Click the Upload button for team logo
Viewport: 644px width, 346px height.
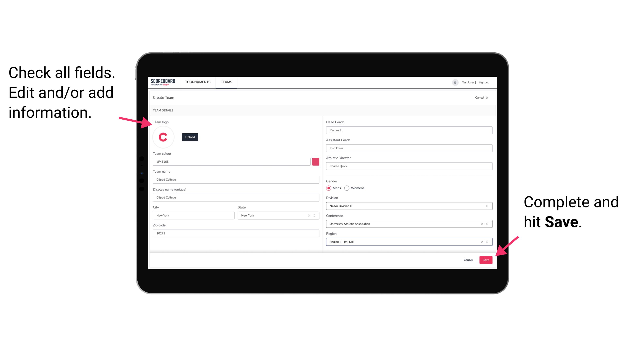point(190,137)
